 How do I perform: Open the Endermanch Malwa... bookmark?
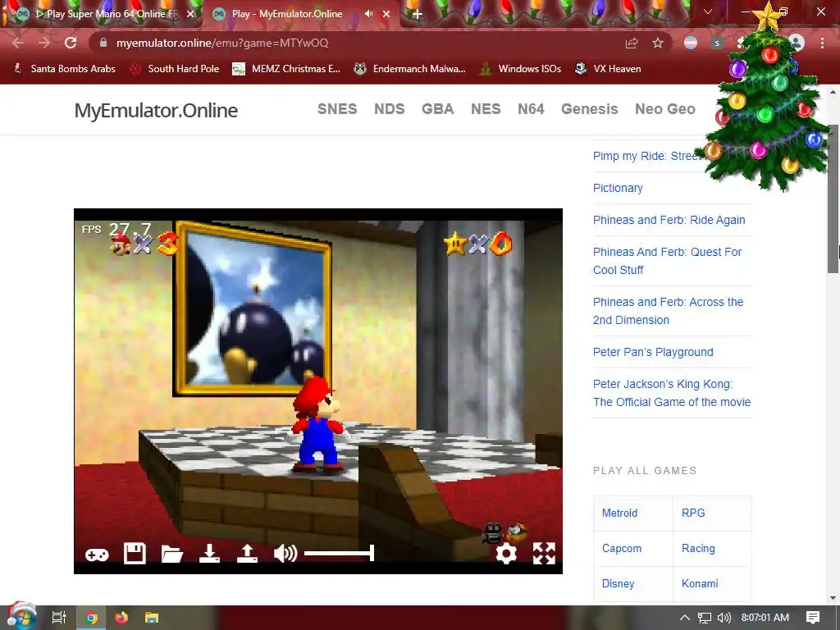click(x=410, y=69)
